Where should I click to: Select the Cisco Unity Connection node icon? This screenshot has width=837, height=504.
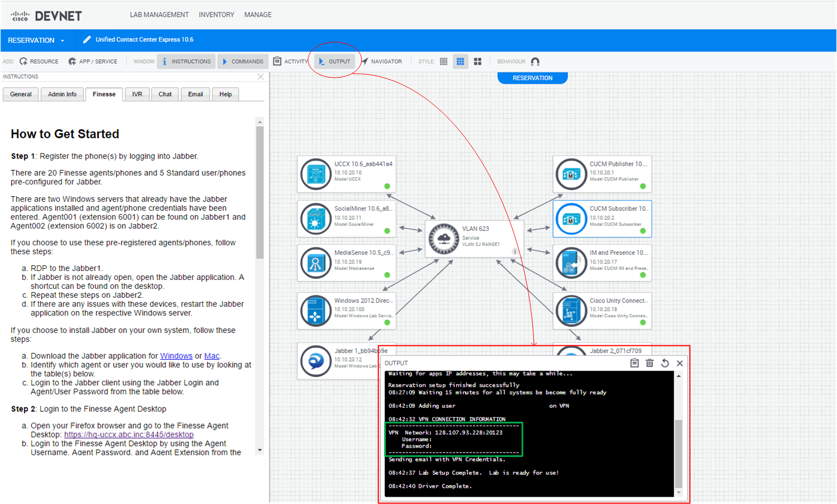[x=571, y=311]
